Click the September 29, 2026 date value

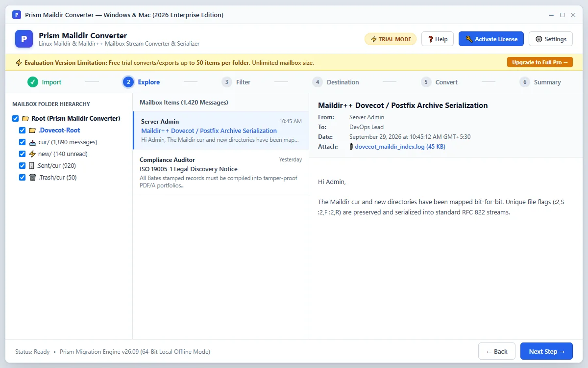410,137
